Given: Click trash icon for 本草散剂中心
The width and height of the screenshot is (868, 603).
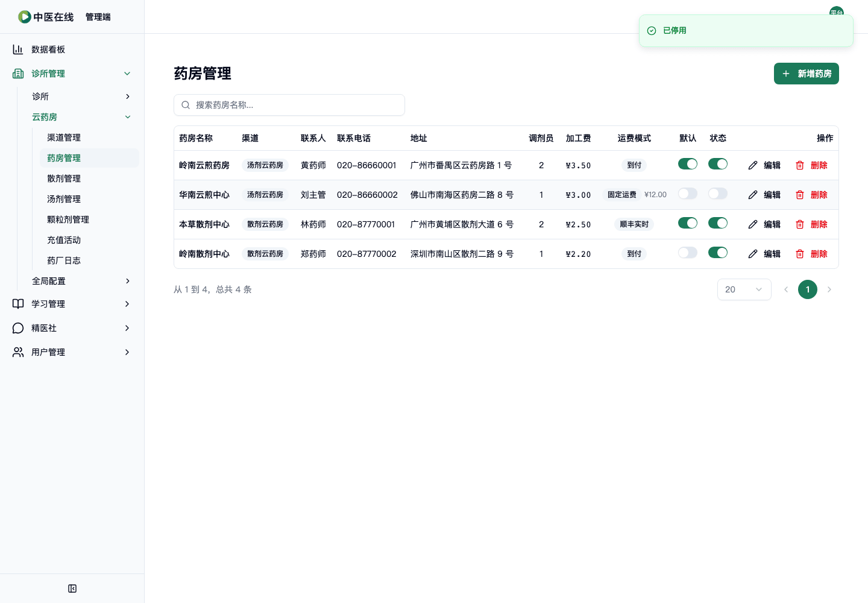Looking at the screenshot, I should click(800, 224).
